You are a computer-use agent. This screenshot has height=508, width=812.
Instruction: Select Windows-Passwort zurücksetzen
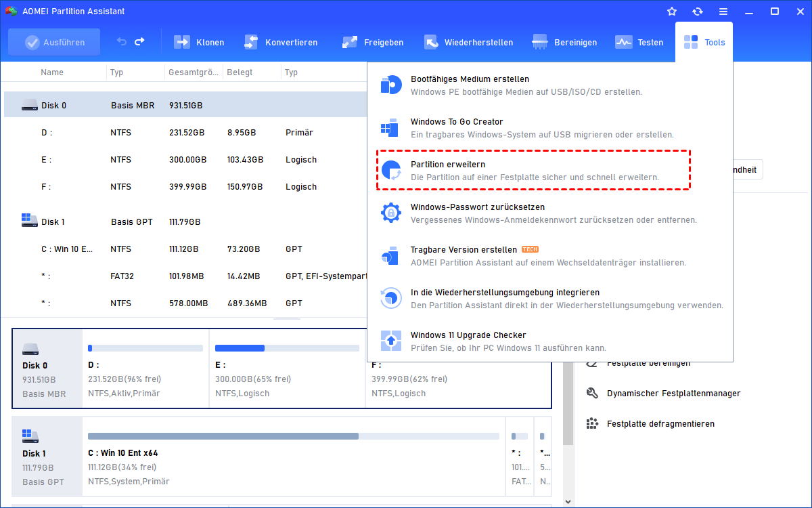(549, 213)
